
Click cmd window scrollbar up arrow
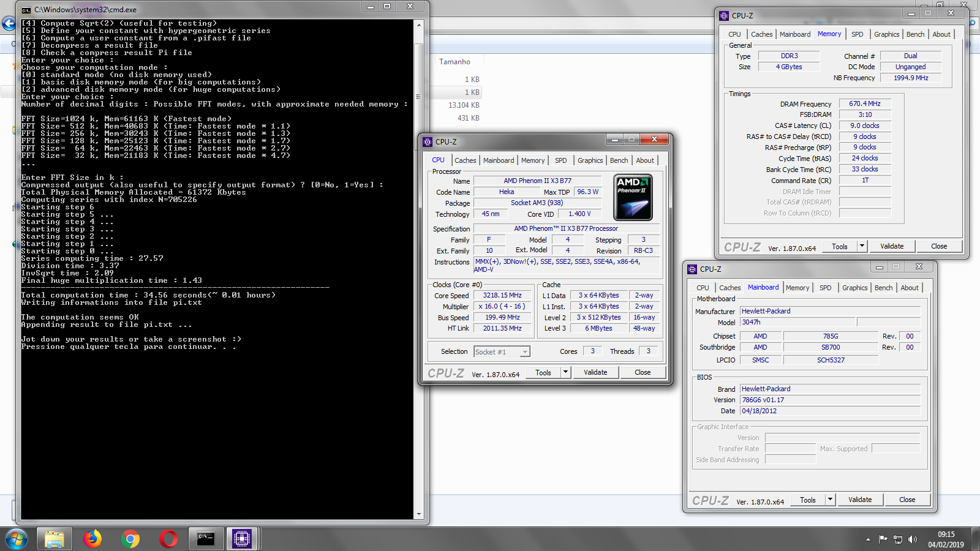419,25
